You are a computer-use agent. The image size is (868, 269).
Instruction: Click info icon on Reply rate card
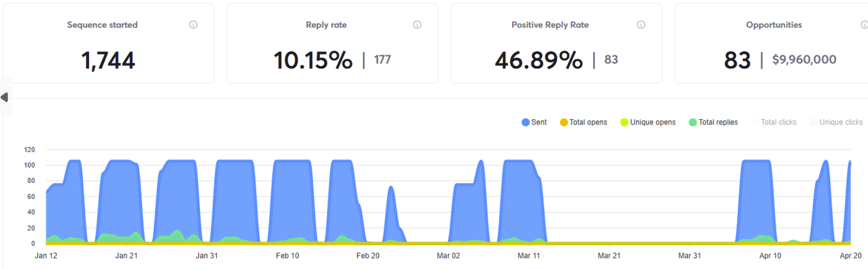click(x=417, y=25)
